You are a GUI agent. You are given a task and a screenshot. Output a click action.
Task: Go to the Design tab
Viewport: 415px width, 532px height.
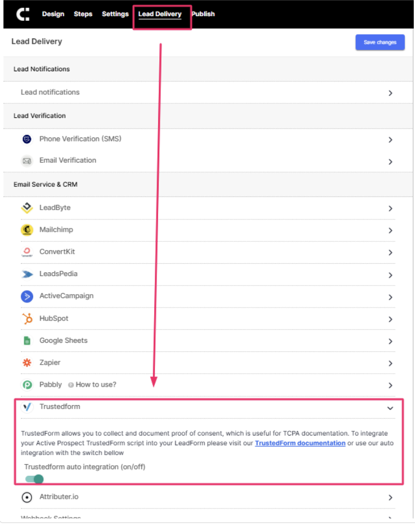coord(53,14)
